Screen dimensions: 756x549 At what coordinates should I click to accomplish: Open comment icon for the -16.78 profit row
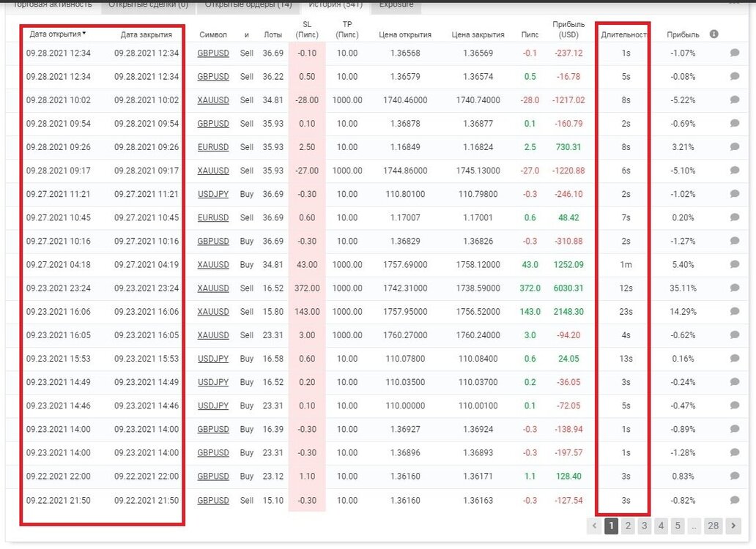tap(735, 76)
